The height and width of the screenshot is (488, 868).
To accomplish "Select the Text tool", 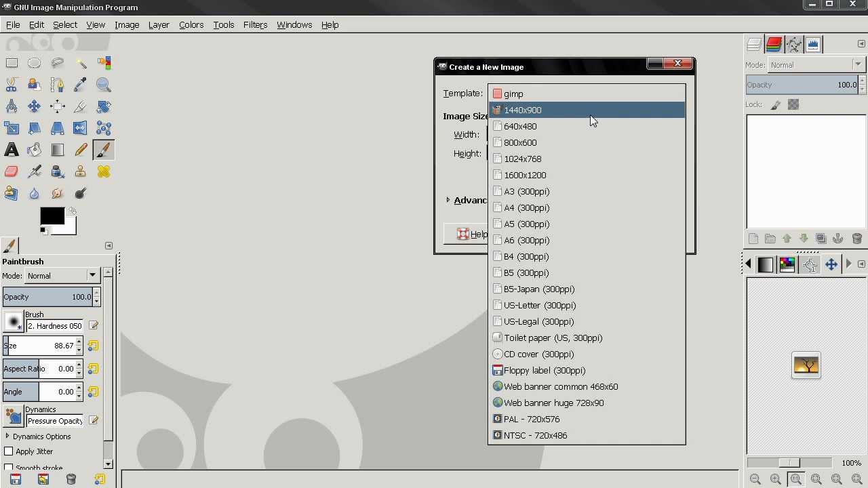I will [x=12, y=150].
